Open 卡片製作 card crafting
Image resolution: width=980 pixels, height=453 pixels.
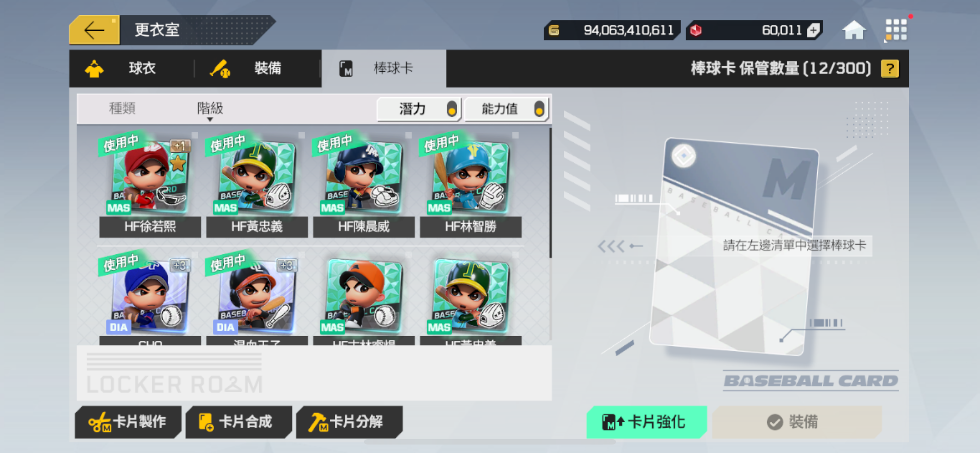128,422
